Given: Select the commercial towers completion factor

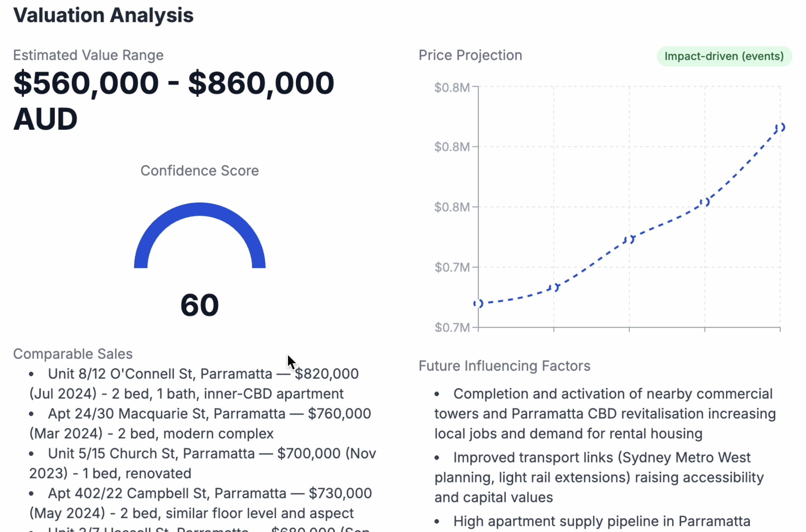Looking at the screenshot, I should 605,414.
